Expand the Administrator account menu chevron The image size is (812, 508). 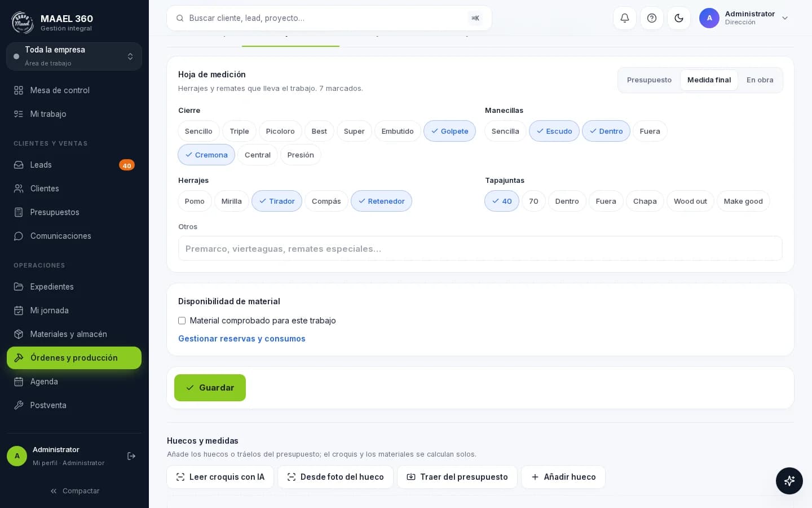coord(785,18)
